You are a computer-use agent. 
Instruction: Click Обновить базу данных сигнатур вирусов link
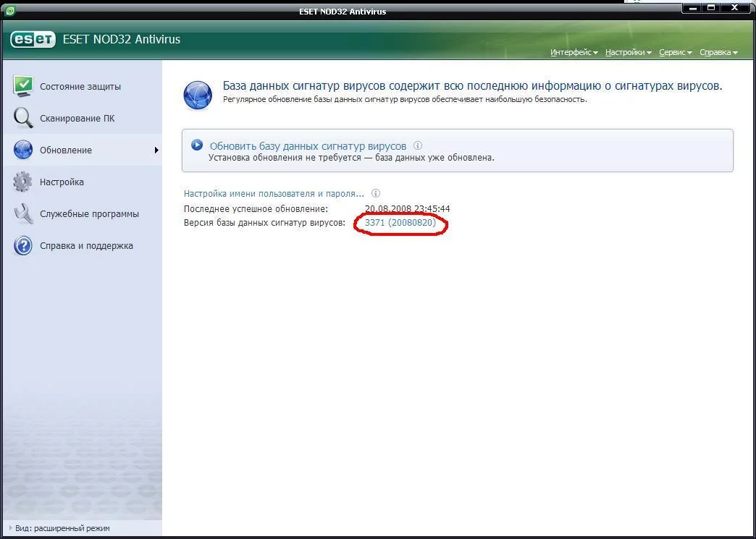[x=308, y=146]
